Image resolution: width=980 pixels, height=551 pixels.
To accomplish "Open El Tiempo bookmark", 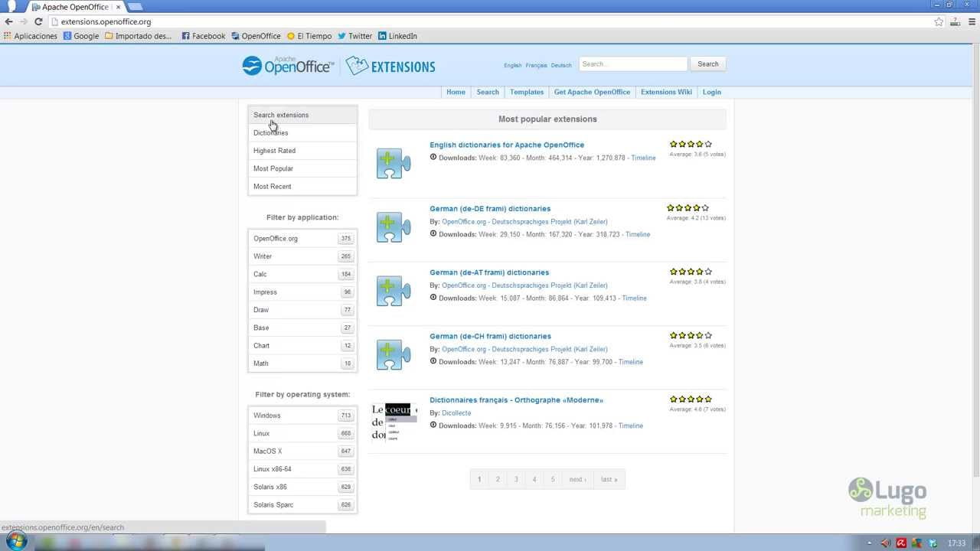I will point(309,36).
